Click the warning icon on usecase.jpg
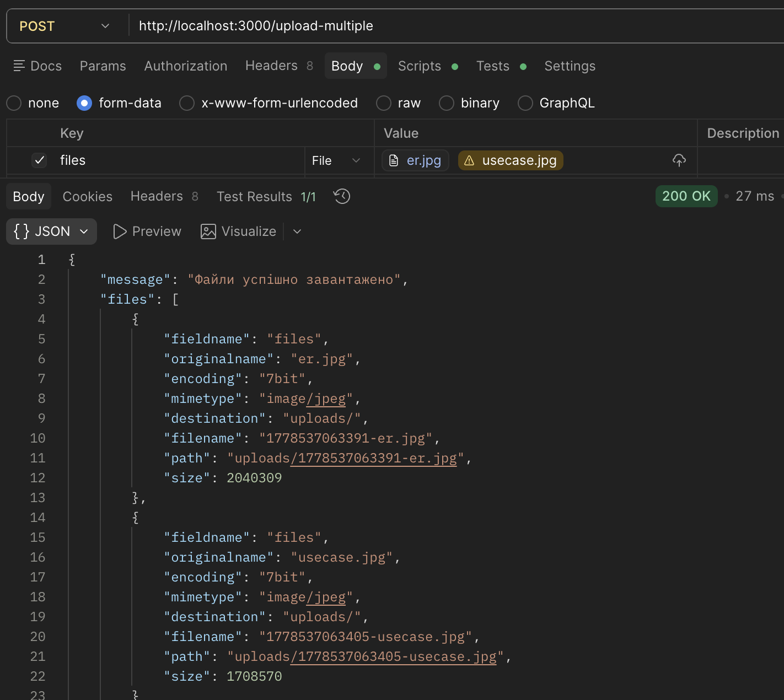This screenshot has width=784, height=700. [469, 160]
